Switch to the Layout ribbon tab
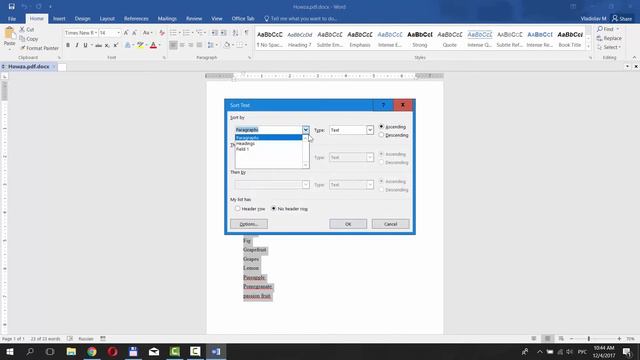 pyautogui.click(x=107, y=19)
